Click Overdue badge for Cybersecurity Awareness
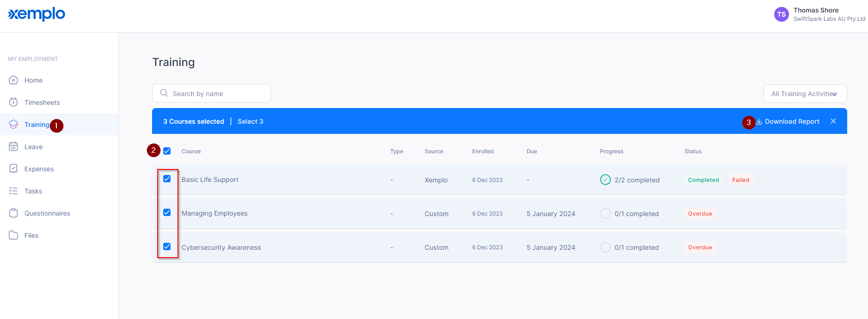Viewport: 868px width, 319px height. tap(700, 247)
